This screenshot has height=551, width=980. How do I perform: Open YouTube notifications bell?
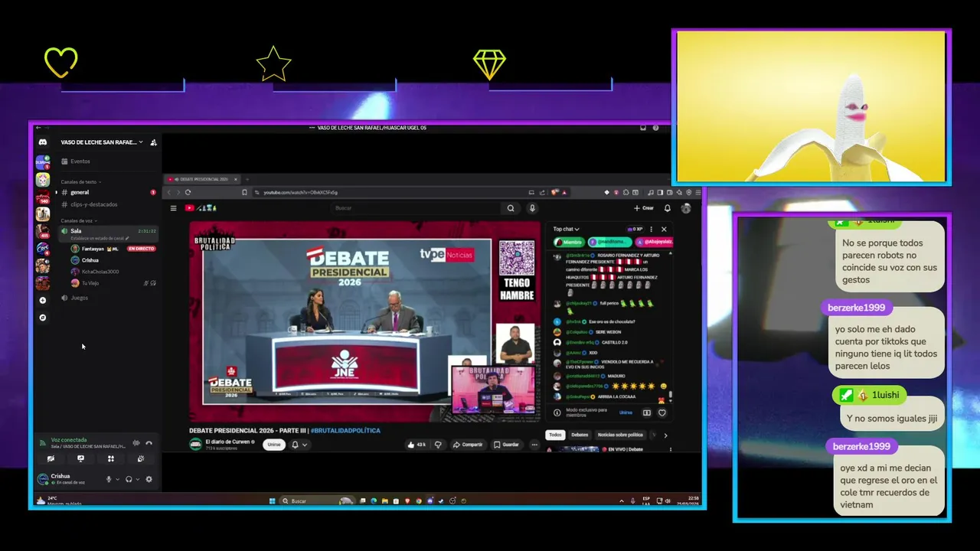click(x=668, y=208)
